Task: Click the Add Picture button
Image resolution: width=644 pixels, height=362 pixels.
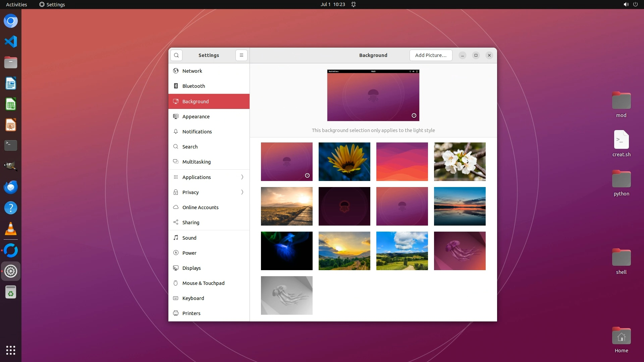Action: [431, 55]
